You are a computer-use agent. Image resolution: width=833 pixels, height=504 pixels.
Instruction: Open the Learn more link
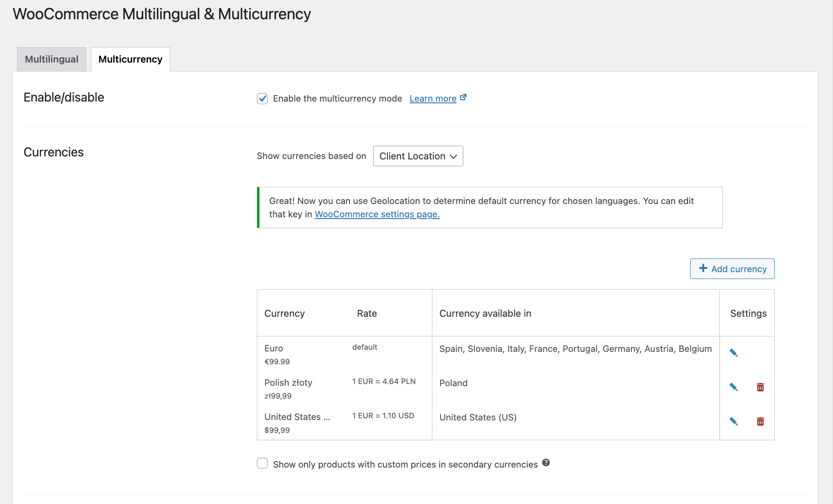[x=433, y=99]
